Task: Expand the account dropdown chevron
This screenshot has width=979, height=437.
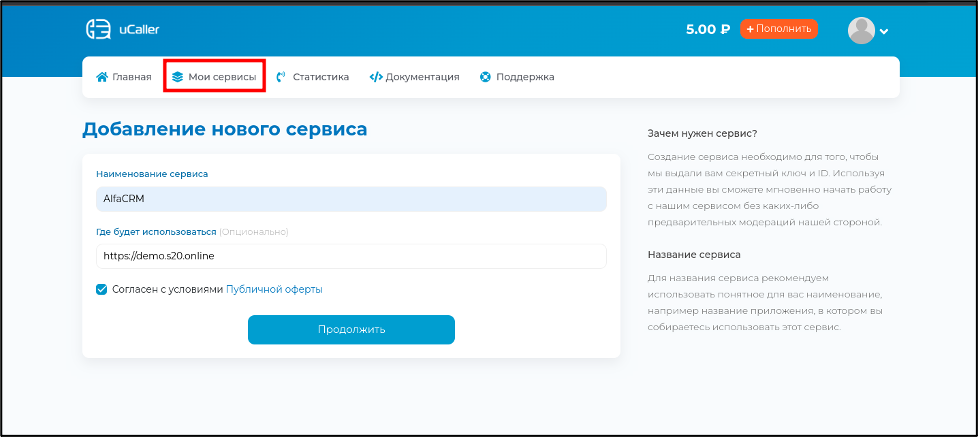Action: 883,31
